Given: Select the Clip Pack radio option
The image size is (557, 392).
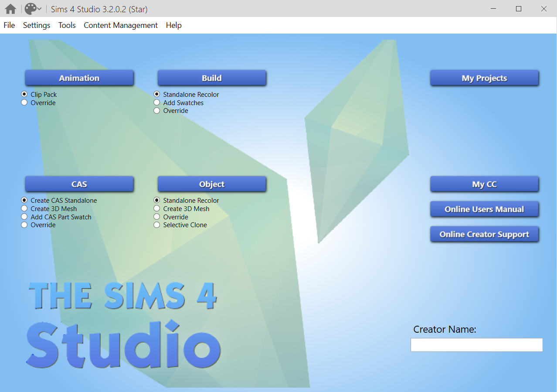Looking at the screenshot, I should 24,94.
